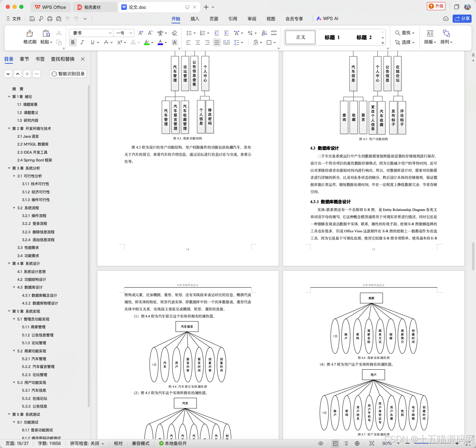Screen dimensions: 476x448
Task: Click the print icon in quick toolbar
Action: [x=50, y=19]
